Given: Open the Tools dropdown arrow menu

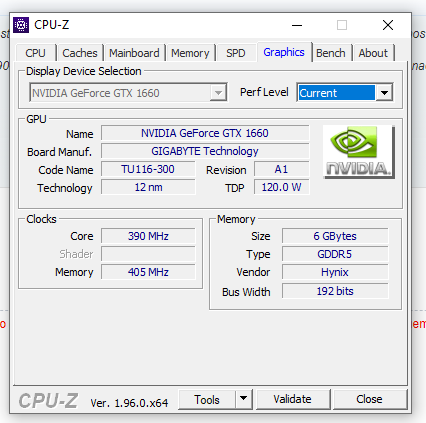Looking at the screenshot, I should tap(244, 399).
